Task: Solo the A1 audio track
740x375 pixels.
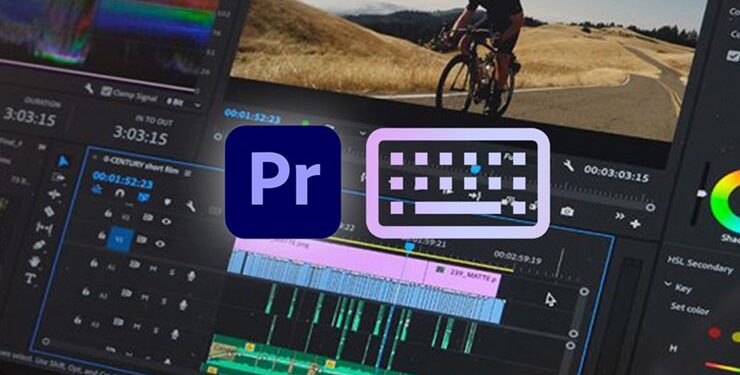Action: [172, 272]
